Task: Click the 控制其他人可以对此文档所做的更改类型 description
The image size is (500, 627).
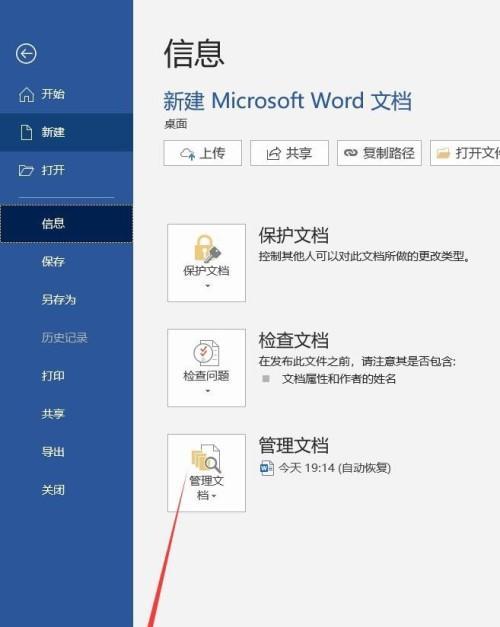Action: (364, 256)
